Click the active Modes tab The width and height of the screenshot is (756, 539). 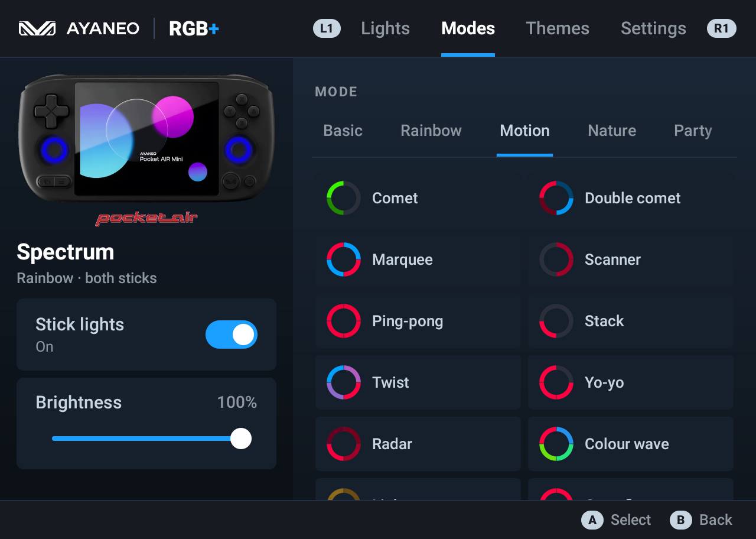pyautogui.click(x=468, y=28)
